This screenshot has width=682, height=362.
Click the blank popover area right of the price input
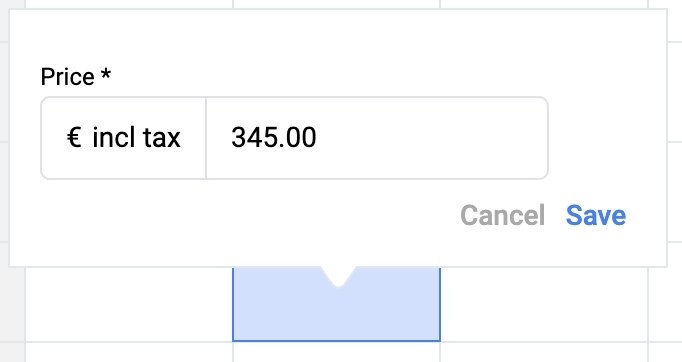pos(607,137)
